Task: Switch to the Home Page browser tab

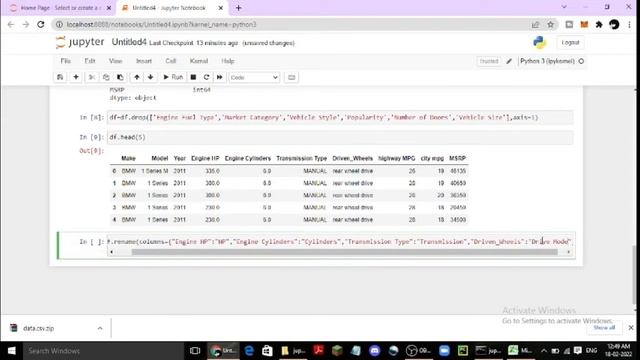Action: pyautogui.click(x=61, y=8)
